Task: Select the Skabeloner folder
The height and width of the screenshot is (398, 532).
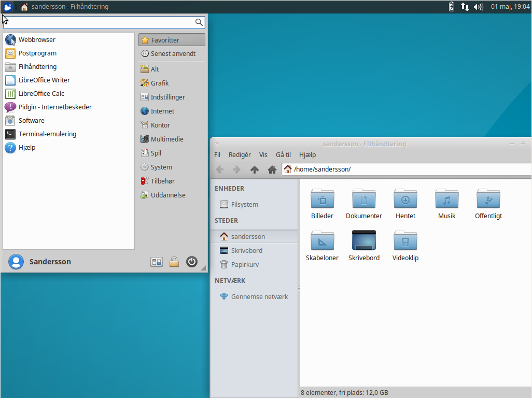Action: tap(323, 246)
